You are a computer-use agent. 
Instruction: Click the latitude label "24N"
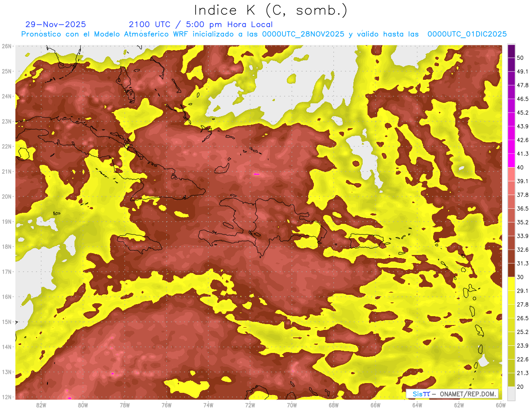[x=7, y=96]
